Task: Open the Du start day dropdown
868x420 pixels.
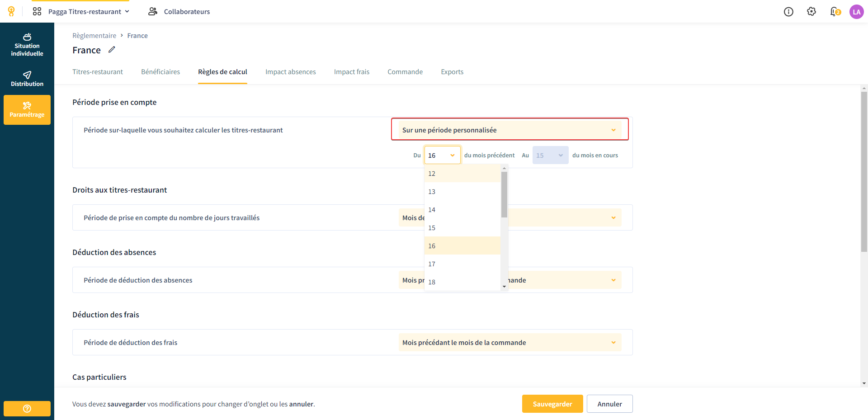Action: tap(442, 155)
